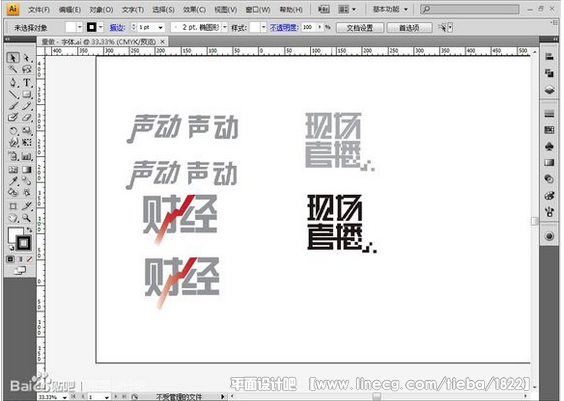
Task: Select the Free Transform tool
Action: point(27,142)
